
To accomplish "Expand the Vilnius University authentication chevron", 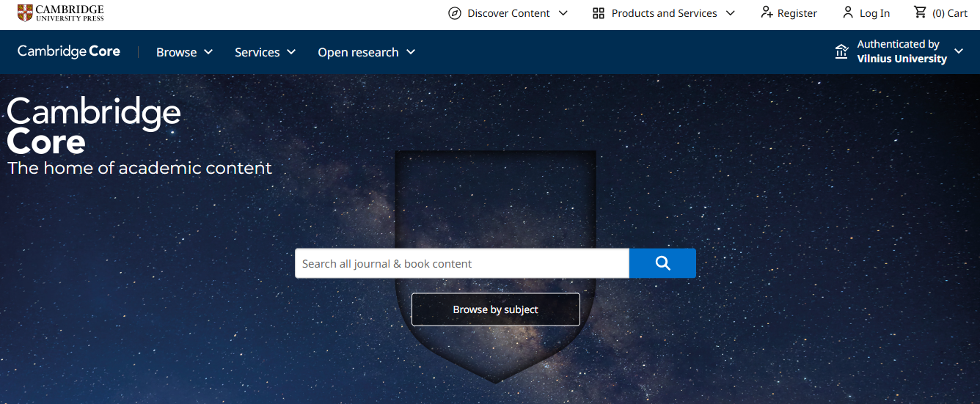I will (959, 51).
